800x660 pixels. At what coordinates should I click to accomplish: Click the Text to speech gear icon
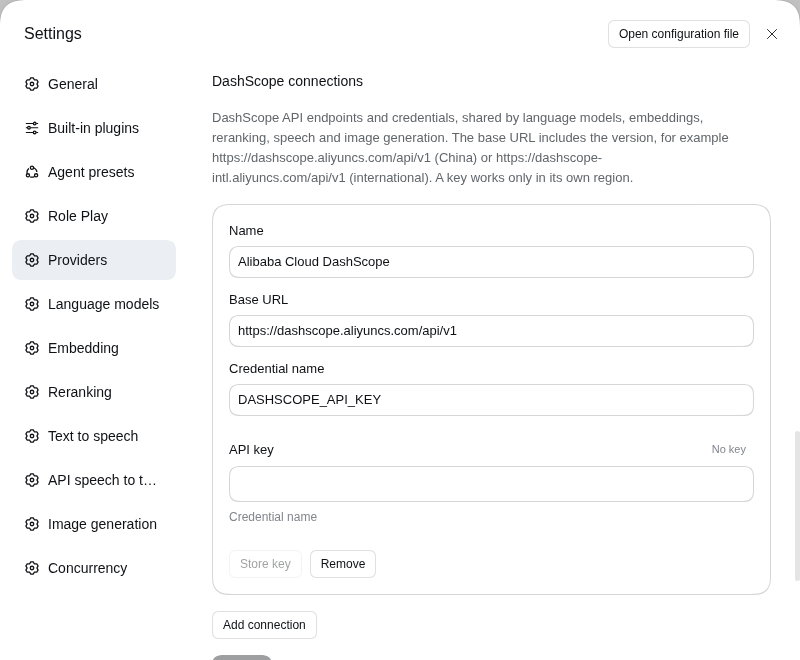tap(32, 436)
